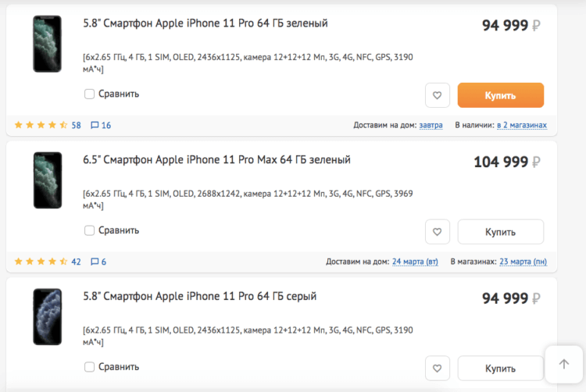Open 'в 2 магазинах' availability link
This screenshot has width=586, height=392.
[522, 125]
